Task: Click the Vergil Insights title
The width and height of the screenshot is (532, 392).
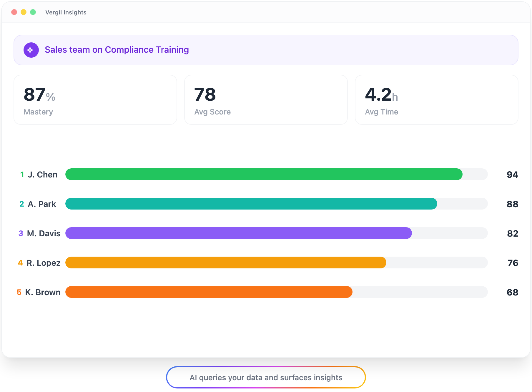Action: 66,12
